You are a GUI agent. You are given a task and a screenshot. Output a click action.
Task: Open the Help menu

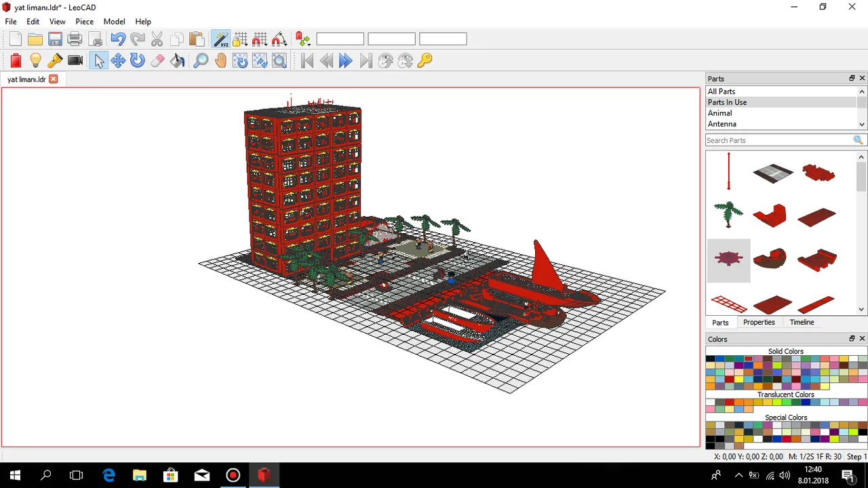click(143, 22)
